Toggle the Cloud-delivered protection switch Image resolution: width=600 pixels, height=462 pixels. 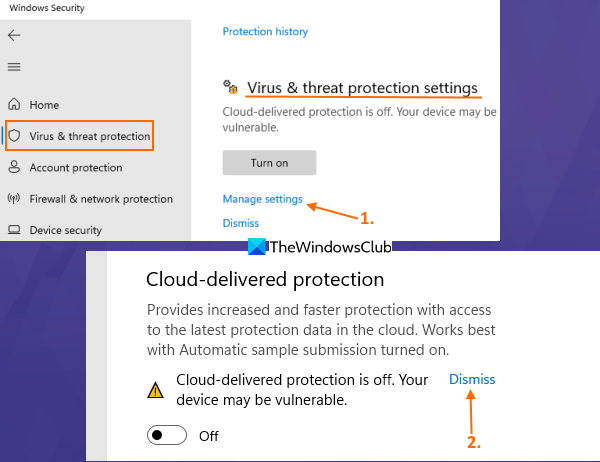coord(167,436)
